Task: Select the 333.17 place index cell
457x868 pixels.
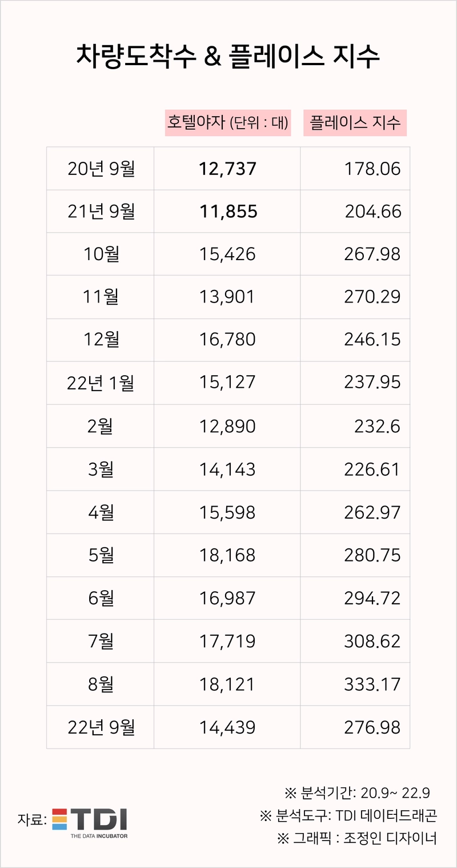Action: coord(372,684)
